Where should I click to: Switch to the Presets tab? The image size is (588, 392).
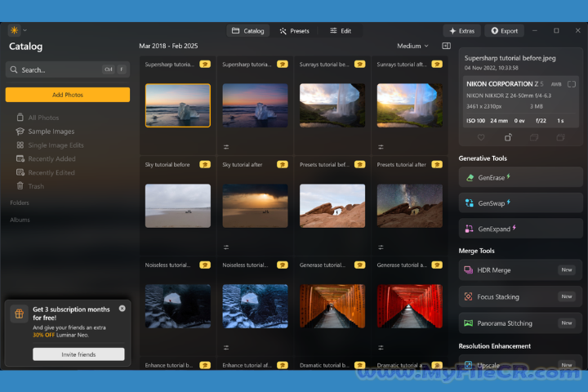pyautogui.click(x=294, y=31)
